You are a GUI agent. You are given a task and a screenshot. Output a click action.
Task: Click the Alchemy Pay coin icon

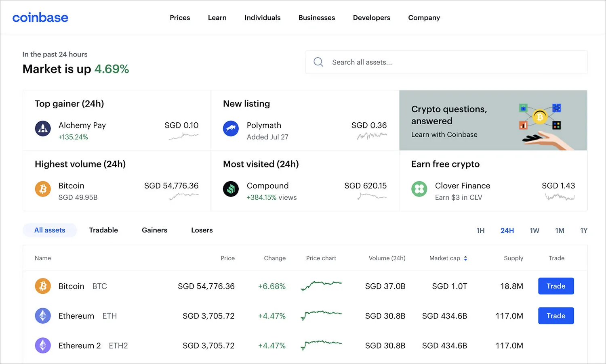pyautogui.click(x=43, y=129)
